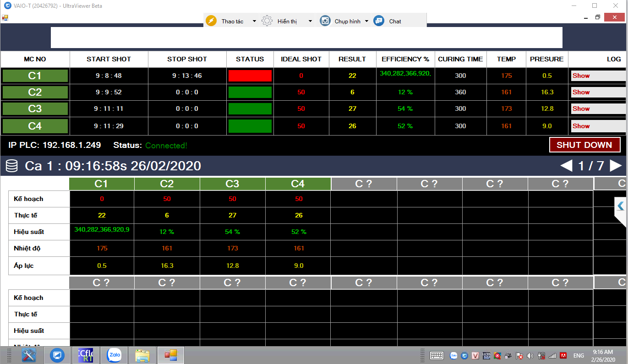
Task: Open the on-screen keyboard tray icon
Action: click(436, 355)
